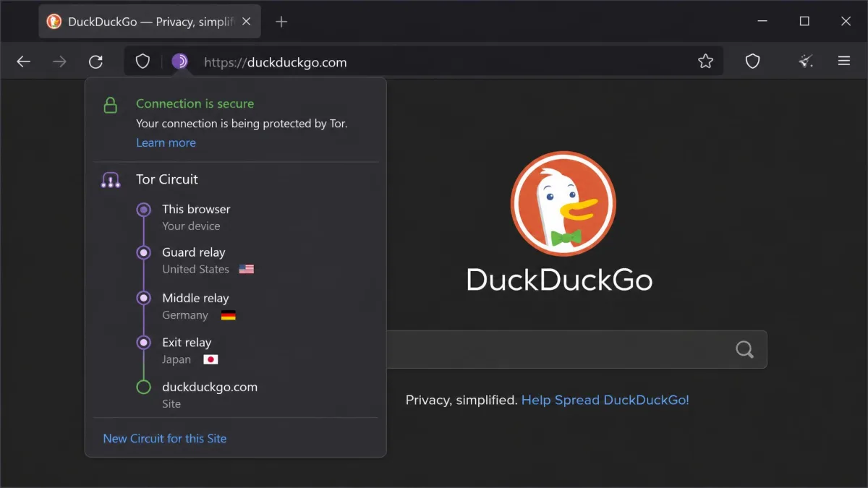Maximize the browser window
The height and width of the screenshot is (488, 868).
click(x=804, y=22)
